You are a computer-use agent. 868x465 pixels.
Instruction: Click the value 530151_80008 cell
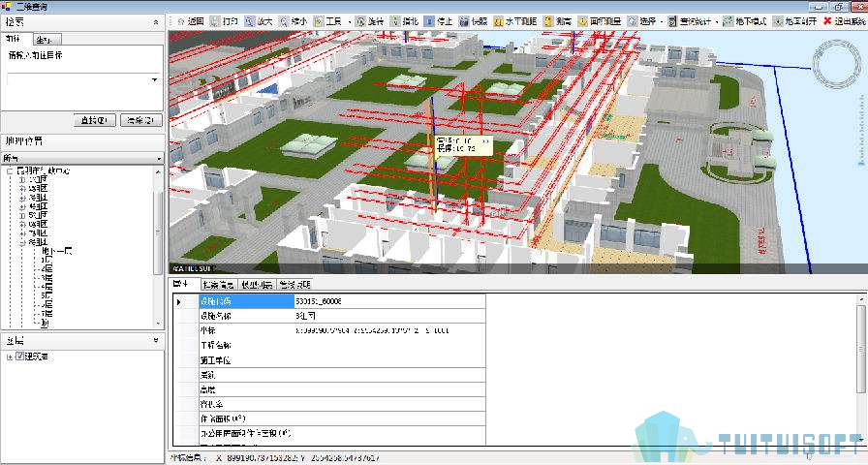coord(389,301)
